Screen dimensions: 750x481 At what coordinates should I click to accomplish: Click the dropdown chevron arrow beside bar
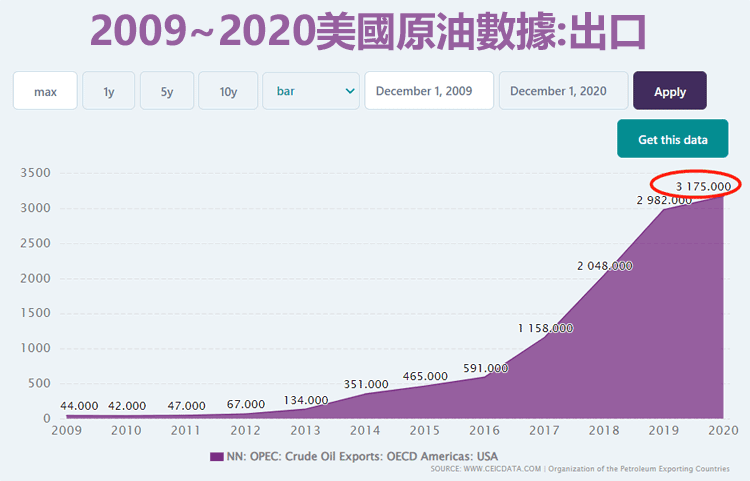350,91
